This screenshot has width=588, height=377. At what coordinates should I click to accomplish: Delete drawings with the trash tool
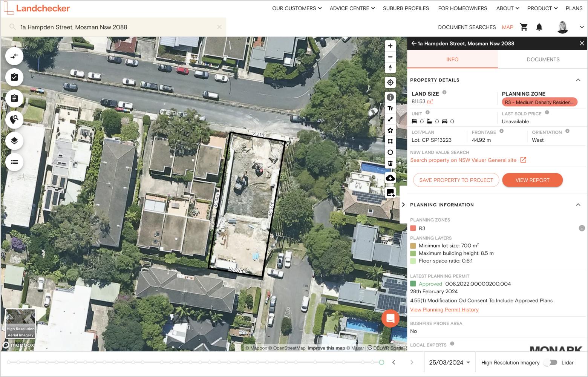pos(390,163)
